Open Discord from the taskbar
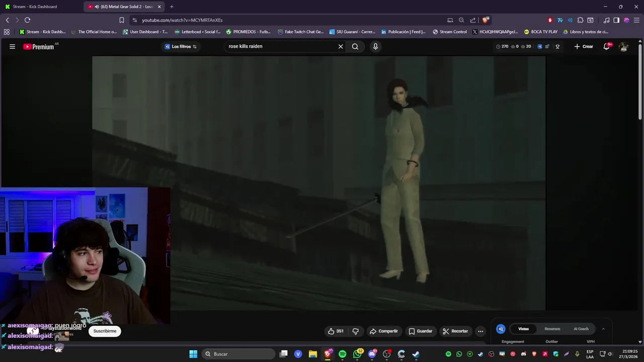 pos(372,354)
